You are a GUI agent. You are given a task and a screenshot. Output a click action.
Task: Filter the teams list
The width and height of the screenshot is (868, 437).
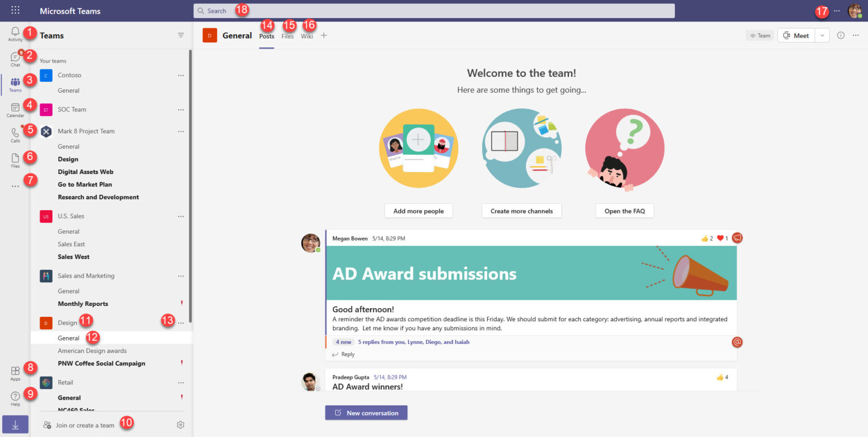[180, 34]
